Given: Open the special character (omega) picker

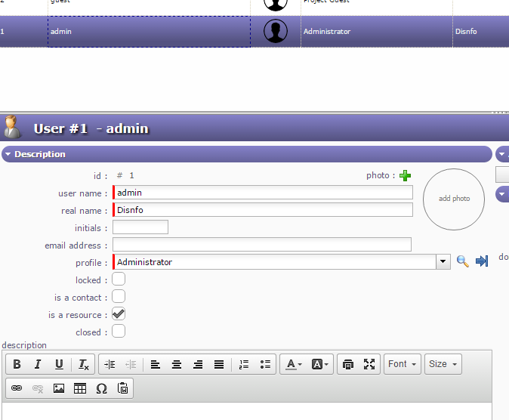Looking at the screenshot, I should (x=101, y=388).
